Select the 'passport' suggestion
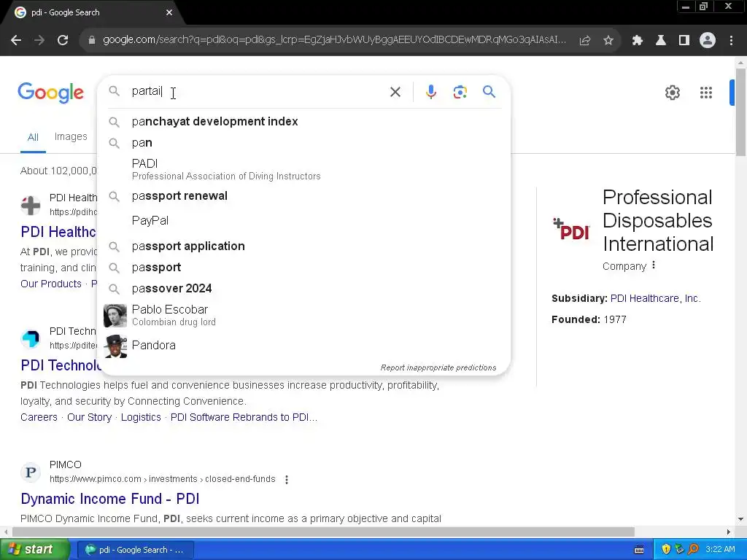Viewport: 747px width, 560px height. (x=304, y=268)
